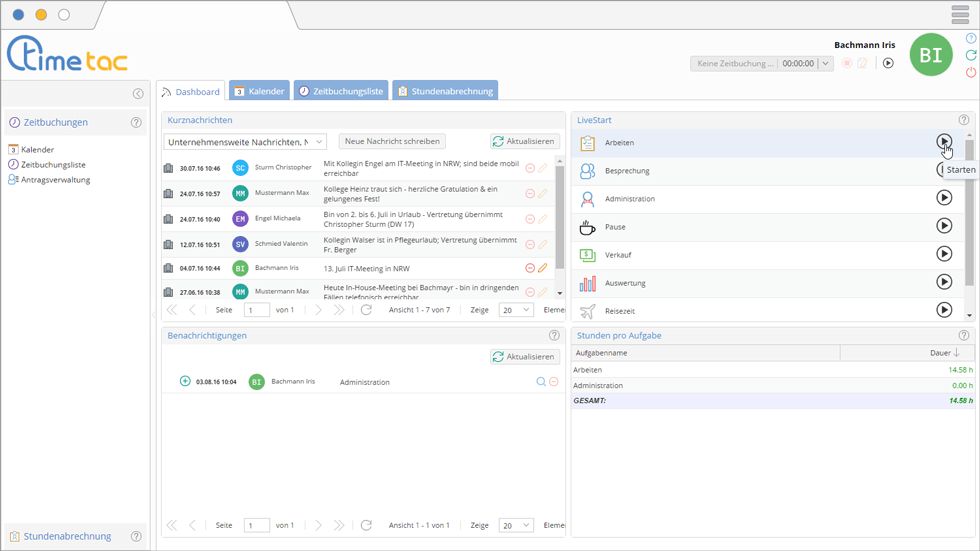Expand the 'Keine Zeitbuchung' timer dropdown arrow
Viewport: 980px width, 551px height.
pyautogui.click(x=825, y=63)
